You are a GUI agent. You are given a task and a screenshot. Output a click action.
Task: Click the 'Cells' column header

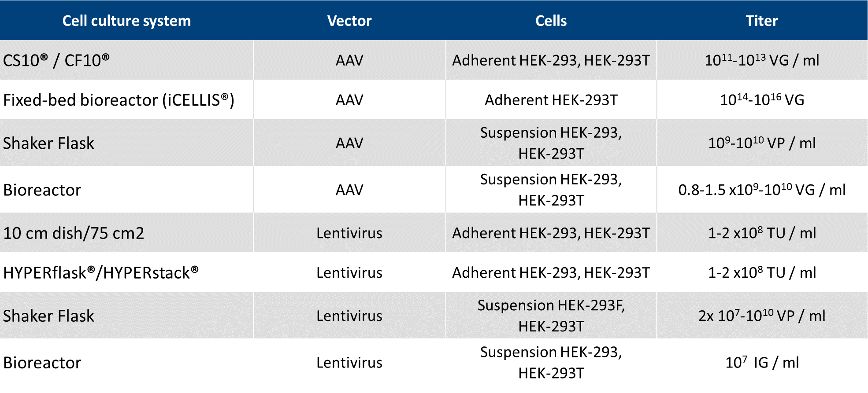click(551, 21)
